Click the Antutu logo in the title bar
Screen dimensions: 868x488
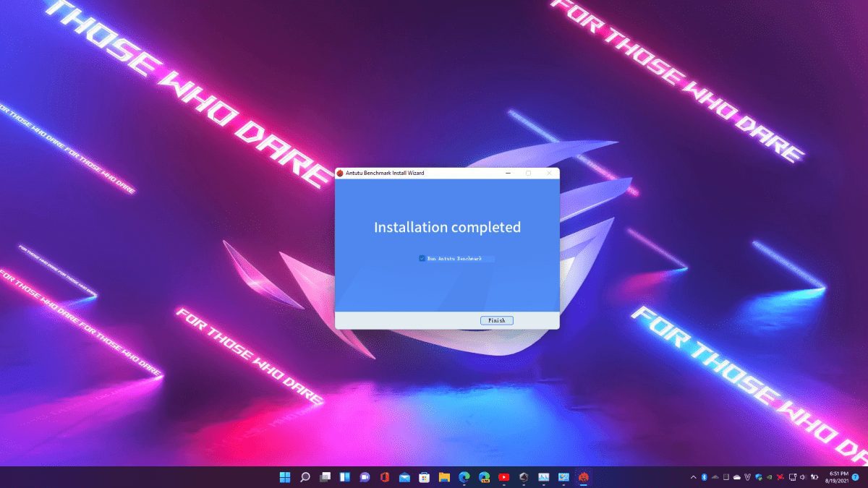pos(340,174)
